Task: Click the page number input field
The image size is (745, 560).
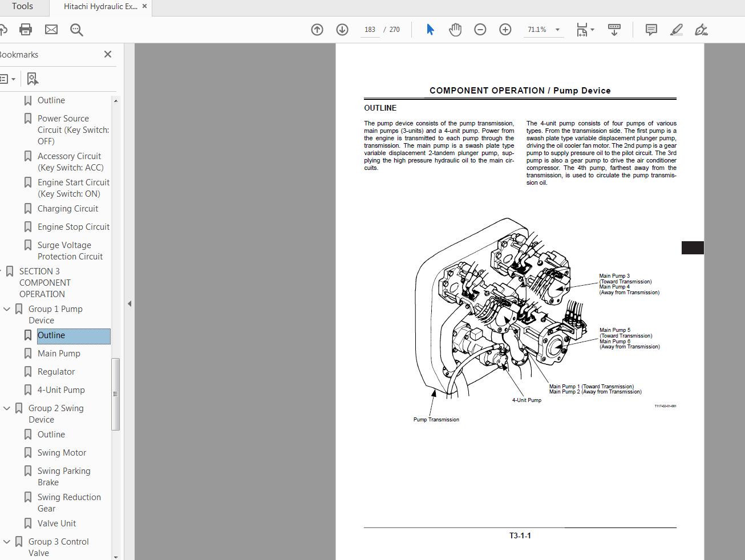Action: (x=370, y=30)
